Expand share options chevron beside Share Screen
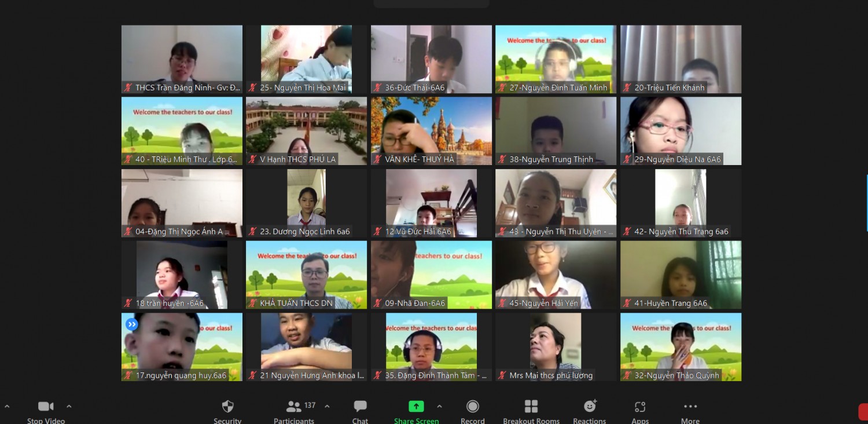Screen dimensions: 868x424 439,406
